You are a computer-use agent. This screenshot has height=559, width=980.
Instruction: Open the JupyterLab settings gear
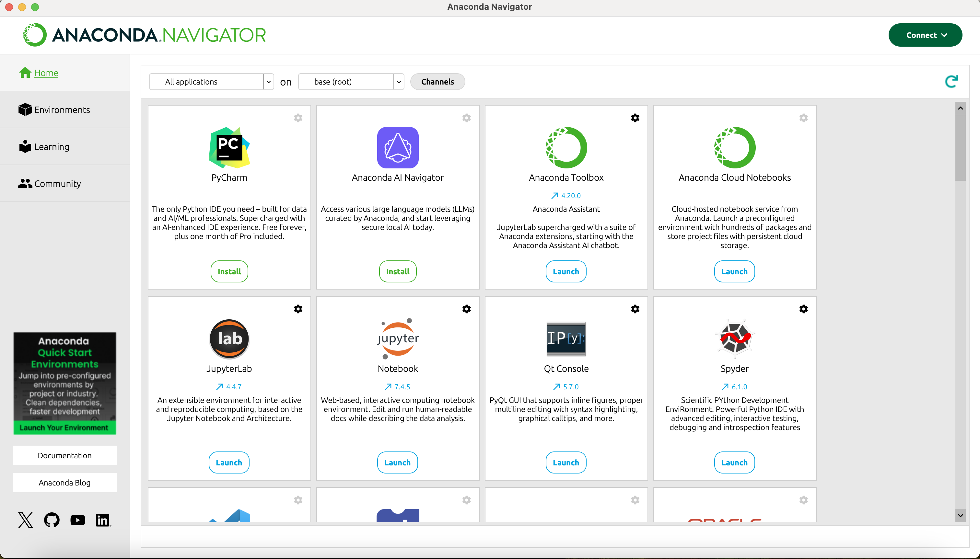[x=298, y=309]
